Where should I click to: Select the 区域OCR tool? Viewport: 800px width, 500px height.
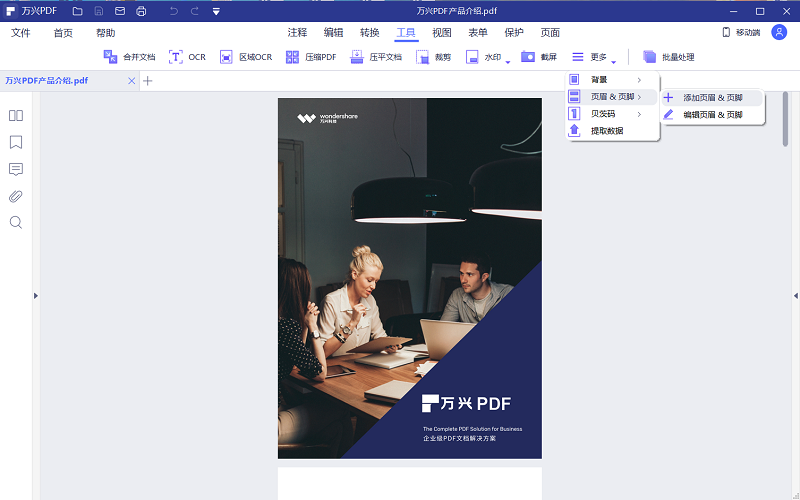245,57
